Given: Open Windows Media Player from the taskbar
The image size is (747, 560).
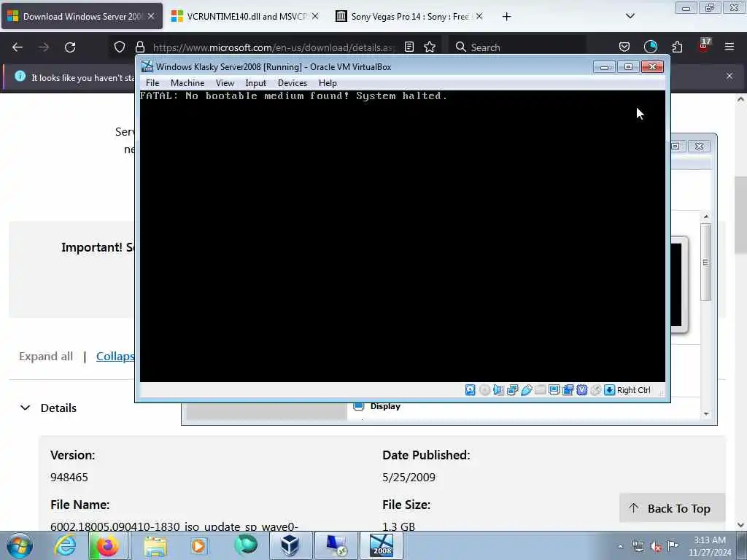Looking at the screenshot, I should click(x=198, y=545).
